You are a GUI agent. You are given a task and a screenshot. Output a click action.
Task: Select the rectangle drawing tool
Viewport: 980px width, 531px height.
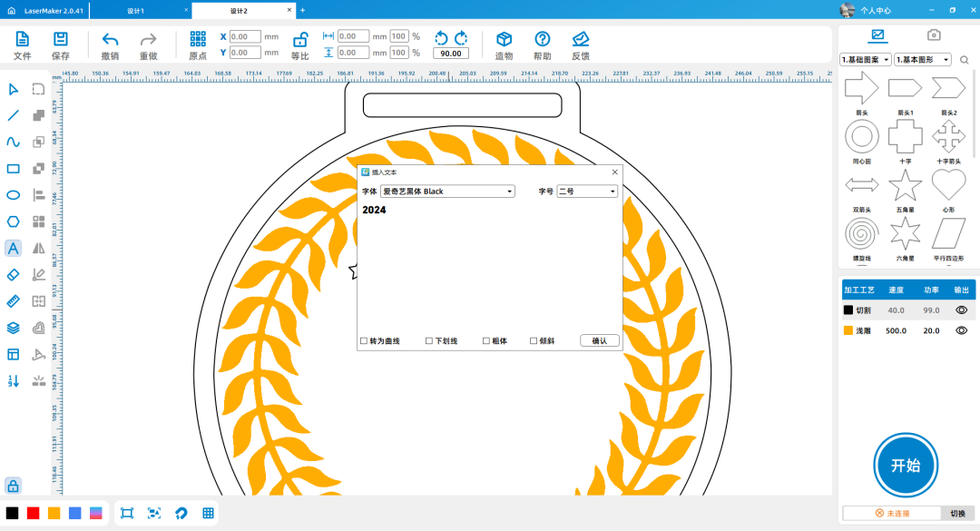coord(14,168)
